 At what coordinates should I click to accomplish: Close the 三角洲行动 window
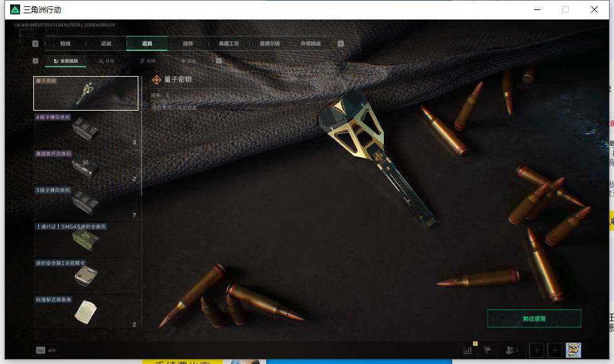coord(594,9)
